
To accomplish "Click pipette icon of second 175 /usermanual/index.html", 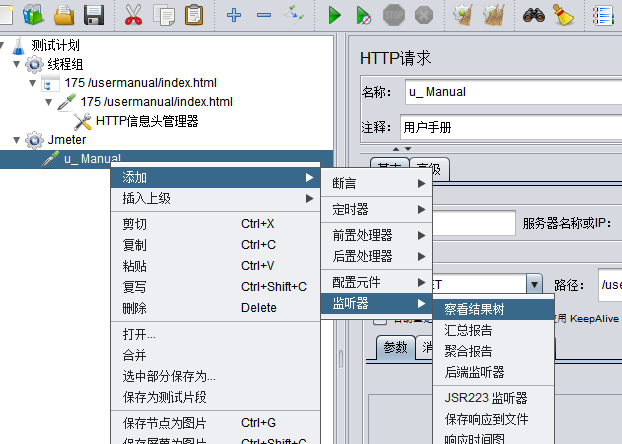I will (66, 102).
